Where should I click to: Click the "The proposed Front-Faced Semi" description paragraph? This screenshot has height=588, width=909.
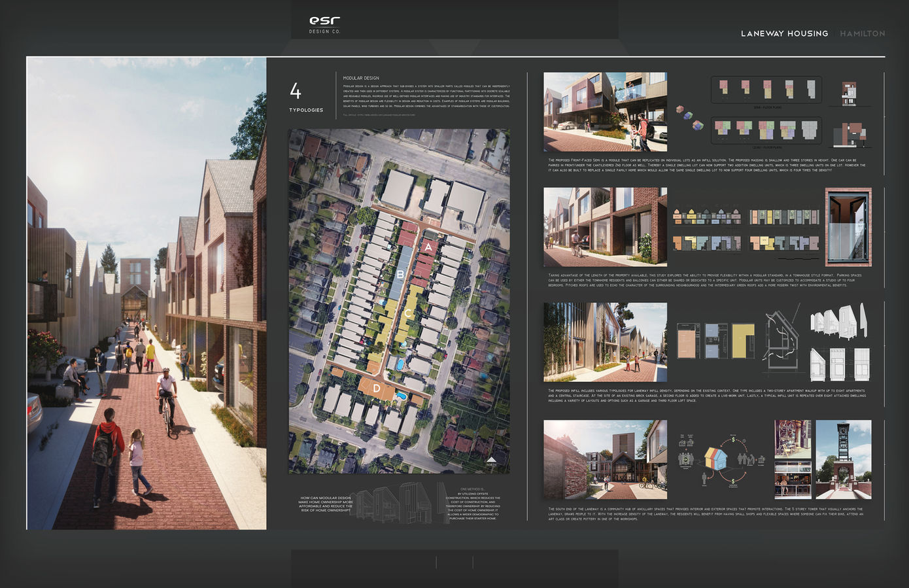(707, 165)
